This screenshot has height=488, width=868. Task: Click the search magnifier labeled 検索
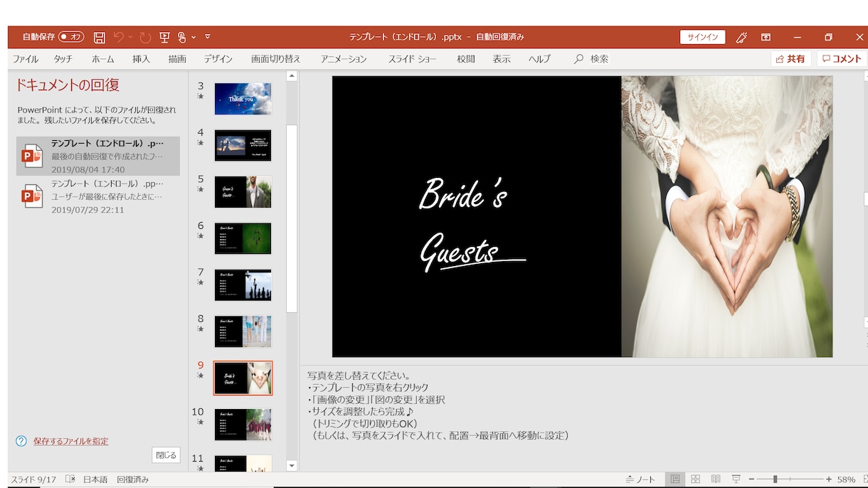(x=591, y=59)
